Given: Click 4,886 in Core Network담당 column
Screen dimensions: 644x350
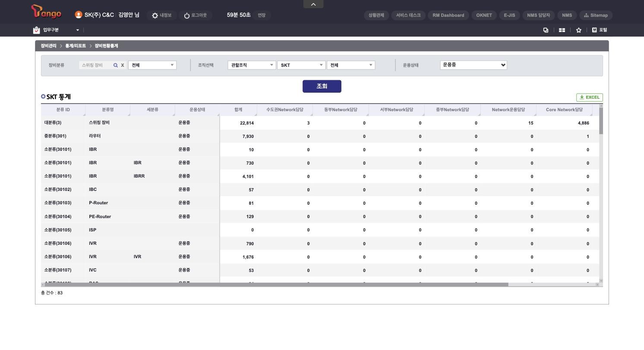Looking at the screenshot, I should (583, 123).
